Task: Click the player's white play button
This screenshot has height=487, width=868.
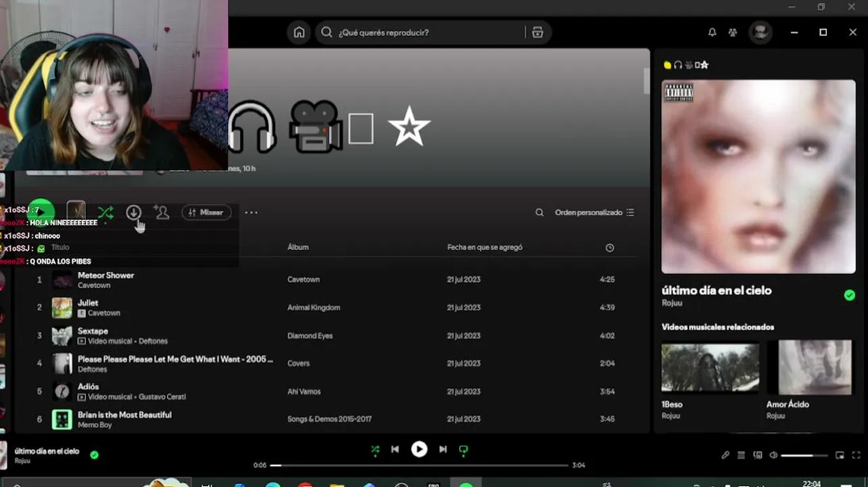Action: (419, 449)
